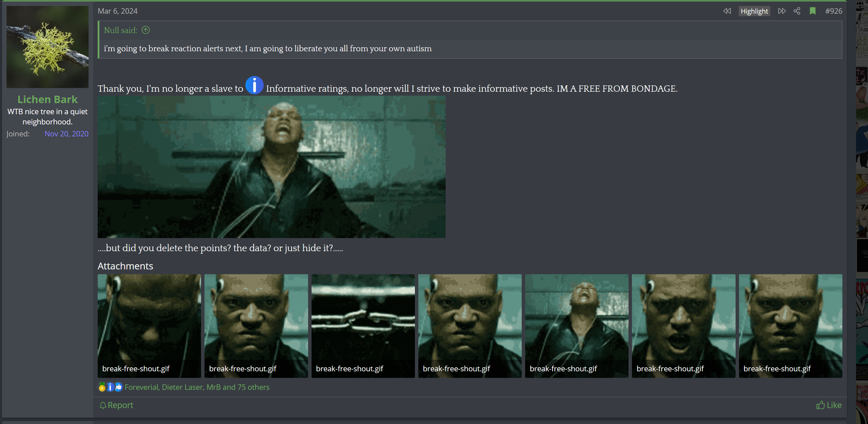The image size is (868, 424).
Task: Open Lichen Bark avatar image
Action: 48,47
